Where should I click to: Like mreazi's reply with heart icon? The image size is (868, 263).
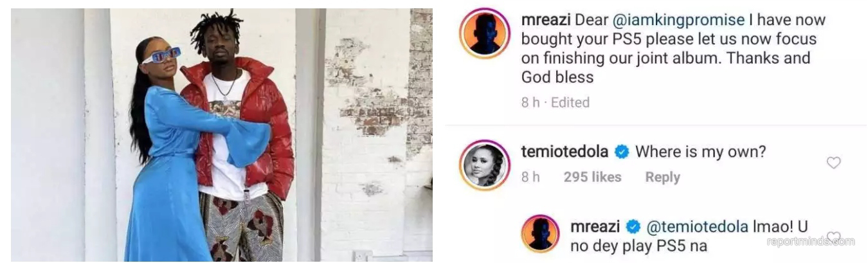833,237
